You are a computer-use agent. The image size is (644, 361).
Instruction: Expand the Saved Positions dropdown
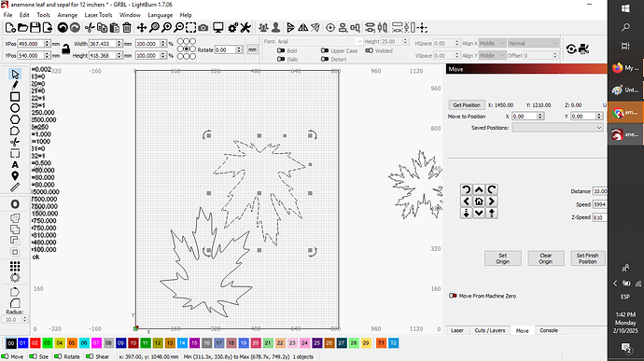(x=557, y=128)
